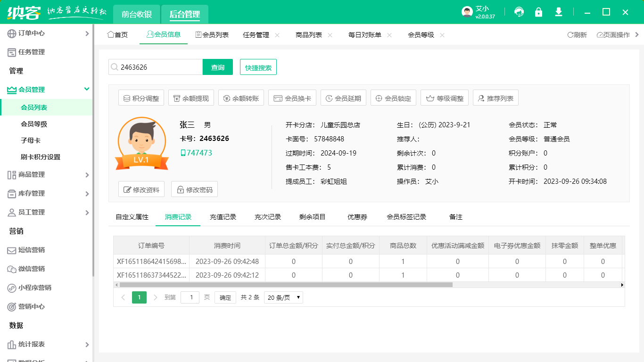
Task: Select the 会员锁定 member lock tool
Action: tap(393, 98)
